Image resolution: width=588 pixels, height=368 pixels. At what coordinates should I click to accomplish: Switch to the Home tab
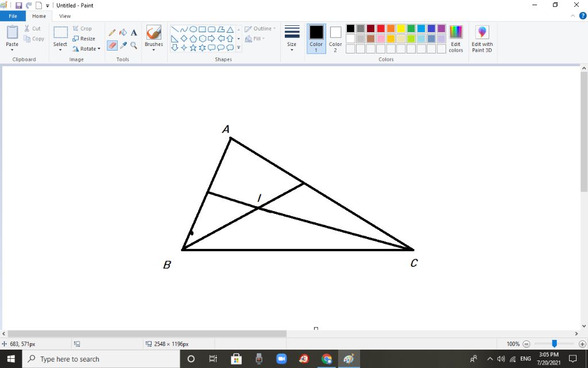pos(39,16)
